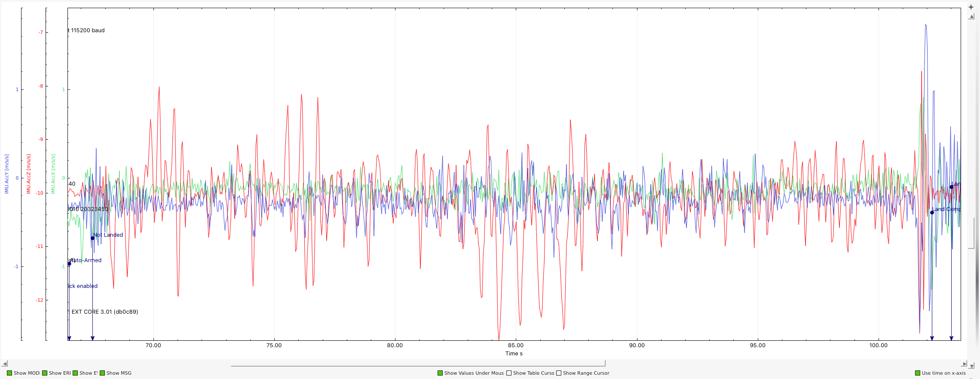Click the red -7 AccZ tick label
Screen dimensions: 980x379
coord(40,32)
